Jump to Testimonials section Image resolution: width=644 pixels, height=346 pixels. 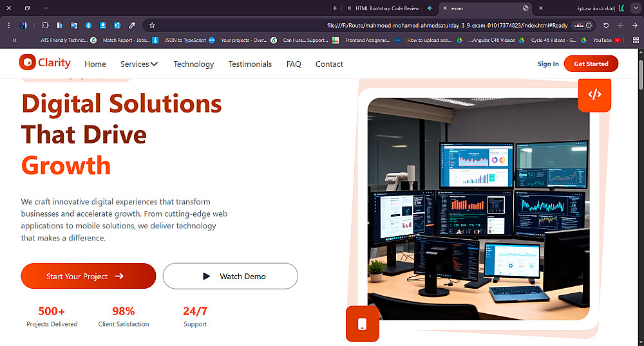[x=250, y=64]
